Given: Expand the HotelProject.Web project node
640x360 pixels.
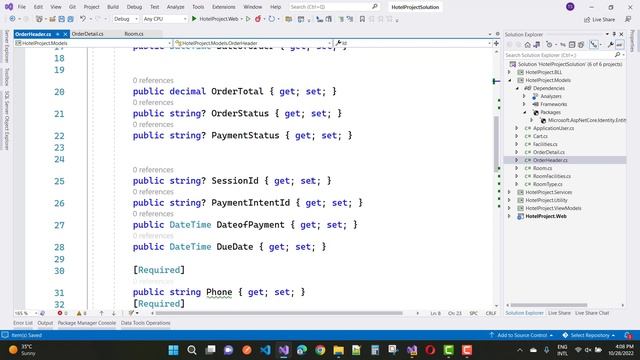Looking at the screenshot, I should [509, 216].
